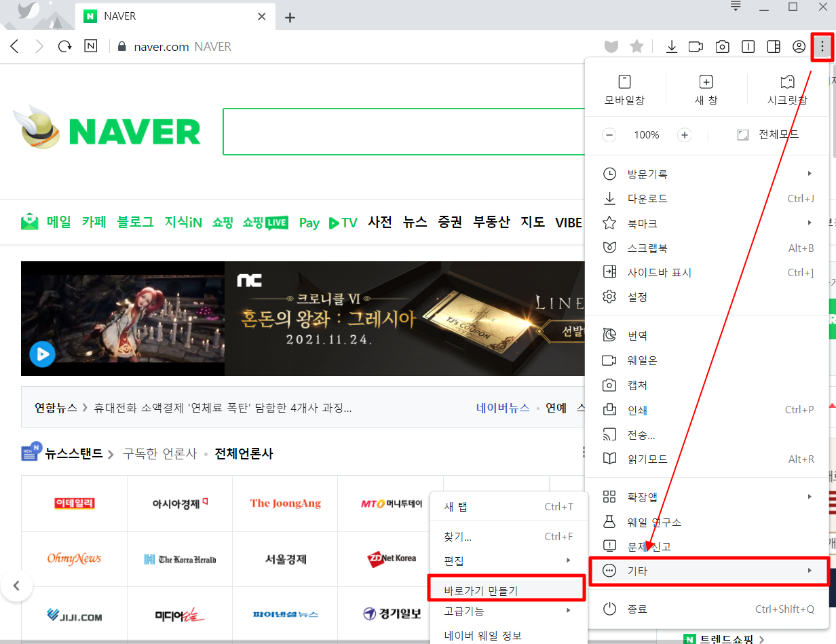Open the Pay link
Image resolution: width=836 pixels, height=644 pixels.
(x=309, y=223)
